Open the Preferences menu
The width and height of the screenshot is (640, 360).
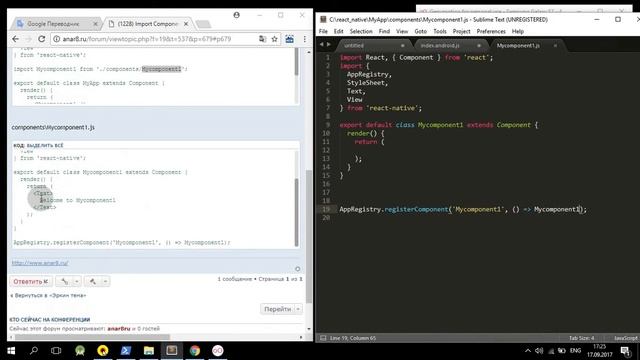491,31
